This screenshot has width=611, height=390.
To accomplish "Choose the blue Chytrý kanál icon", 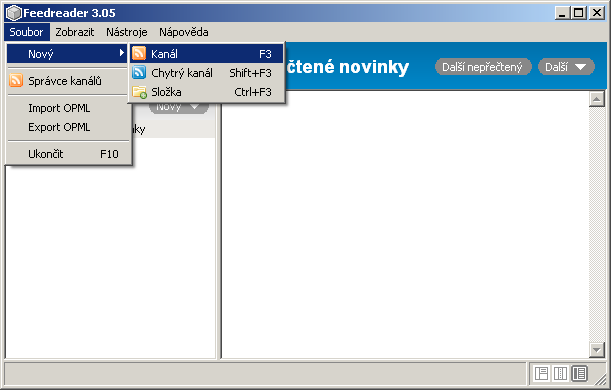I will (x=139, y=72).
